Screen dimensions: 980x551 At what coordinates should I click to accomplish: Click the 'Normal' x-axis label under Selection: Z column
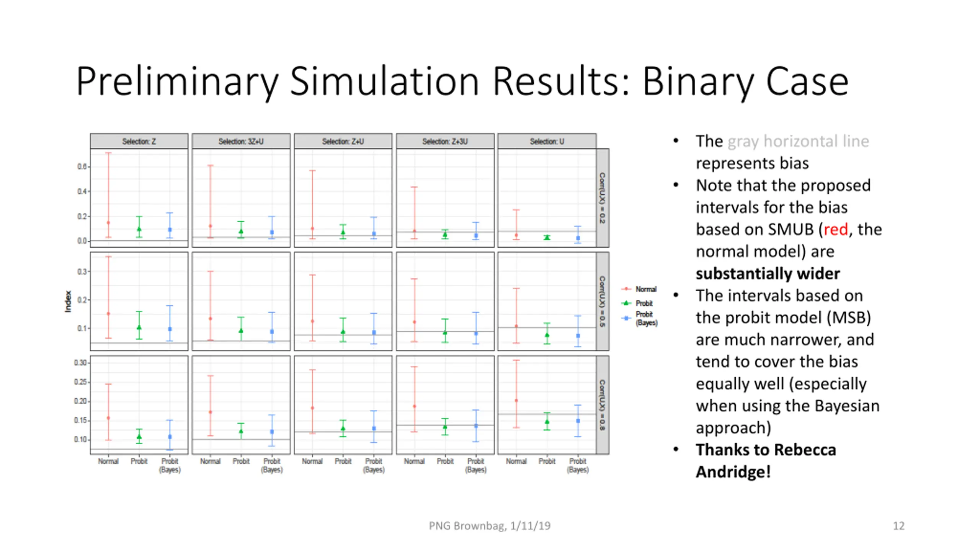(108, 461)
